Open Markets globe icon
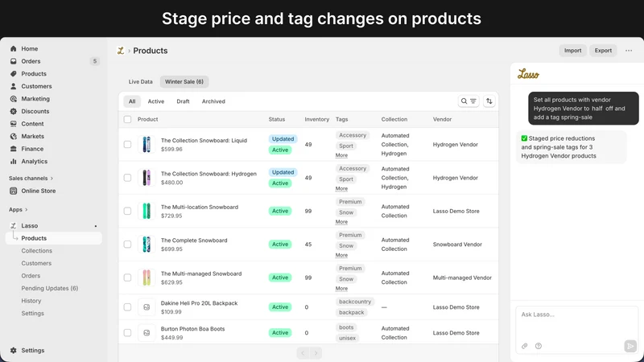 tap(13, 136)
